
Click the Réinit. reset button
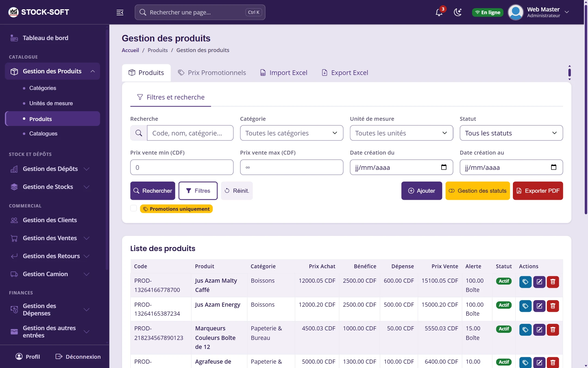point(237,191)
